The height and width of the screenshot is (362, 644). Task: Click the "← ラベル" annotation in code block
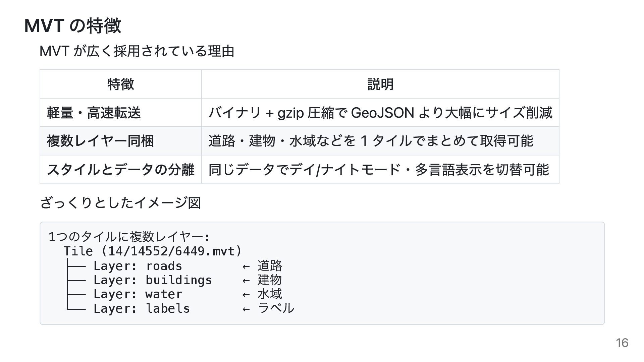(268, 308)
